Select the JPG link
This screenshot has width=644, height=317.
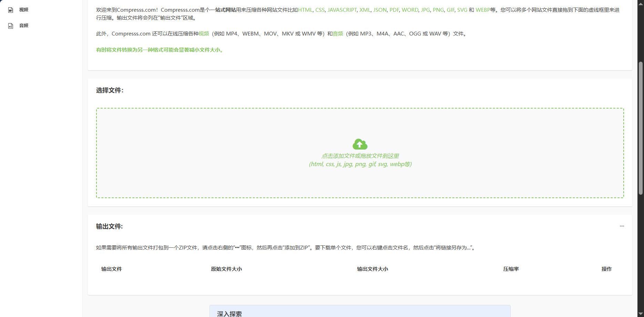(426, 10)
